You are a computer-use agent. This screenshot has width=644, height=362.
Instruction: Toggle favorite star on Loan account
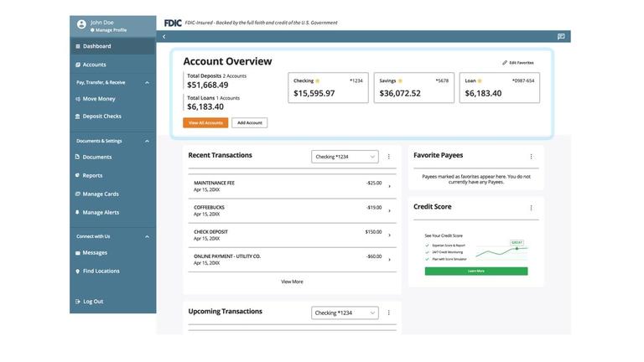[480, 81]
